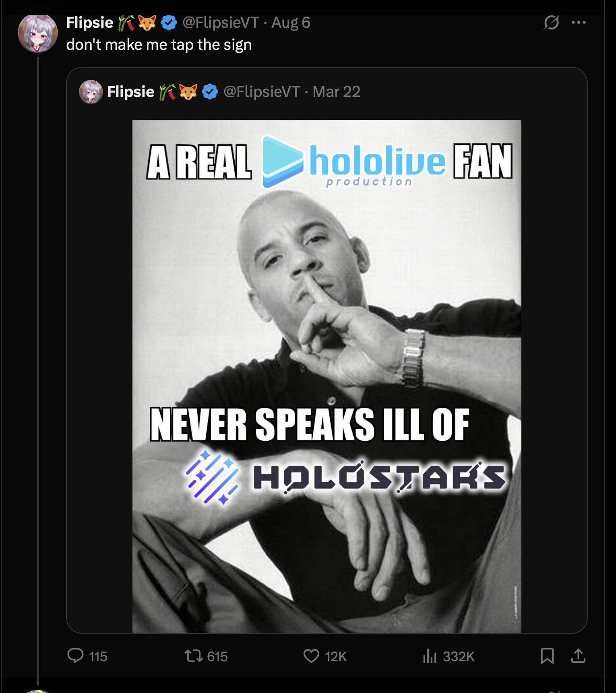Open Grok explain icon on tweet
The height and width of the screenshot is (693, 616).
click(x=551, y=23)
